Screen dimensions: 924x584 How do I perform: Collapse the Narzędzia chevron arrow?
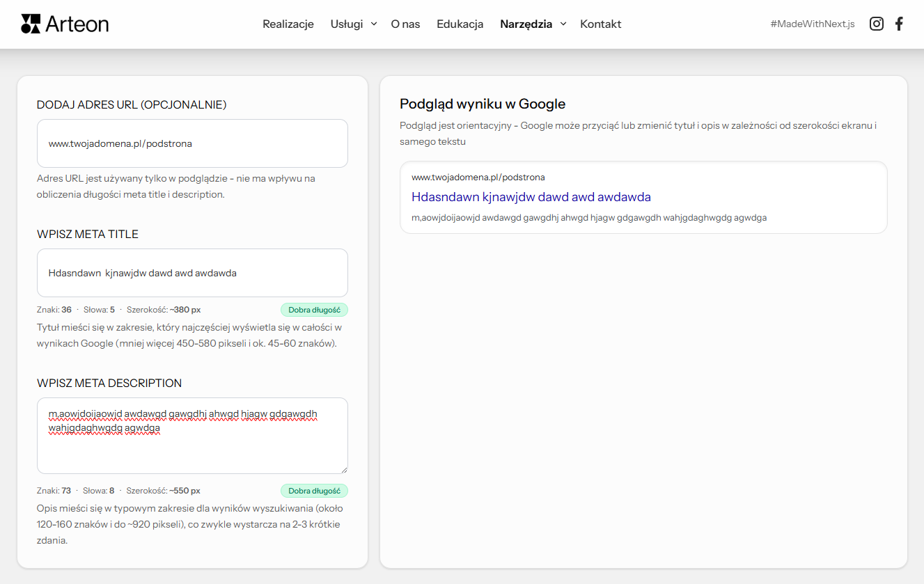[x=563, y=24]
